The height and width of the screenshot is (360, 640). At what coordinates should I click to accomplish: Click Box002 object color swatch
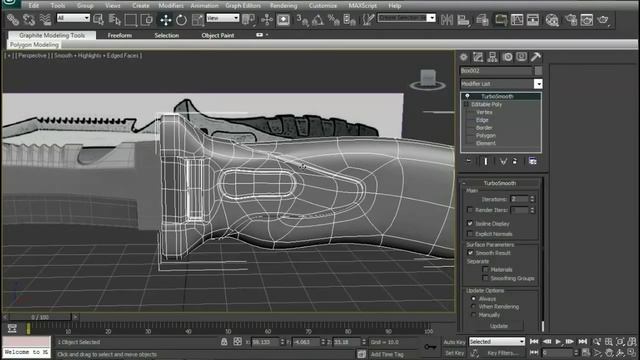click(x=538, y=71)
